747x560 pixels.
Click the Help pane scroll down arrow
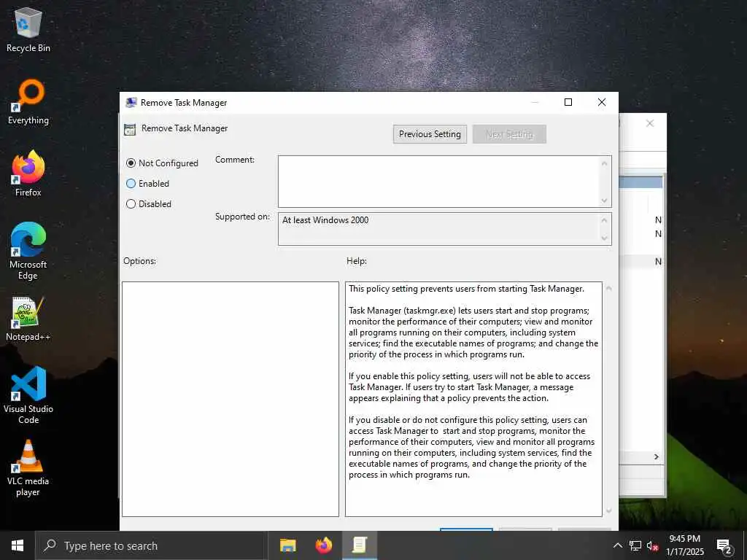click(x=609, y=510)
